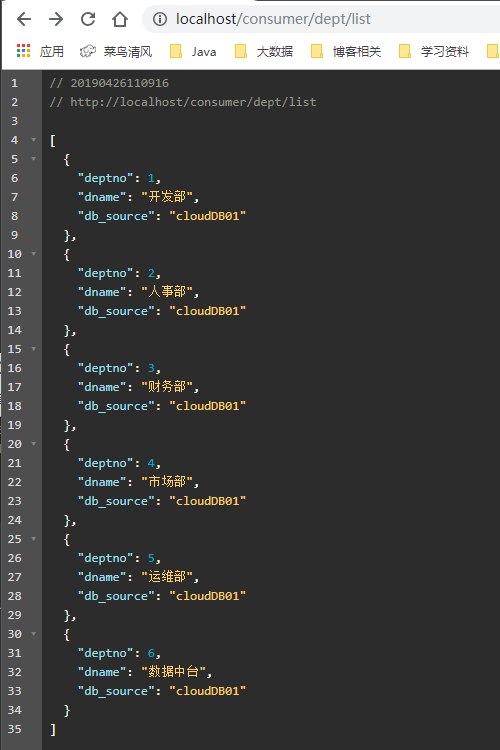Open the Java bookmark folder
Screen dimensions: 500x750
pyautogui.click(x=193, y=51)
